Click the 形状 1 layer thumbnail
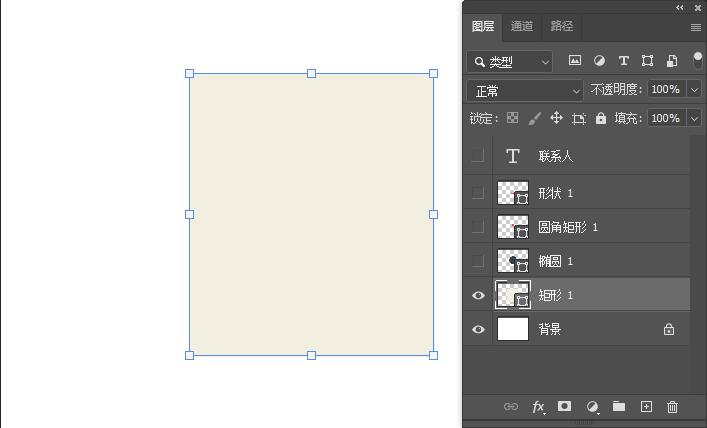Image resolution: width=707 pixels, height=428 pixels. [x=513, y=193]
